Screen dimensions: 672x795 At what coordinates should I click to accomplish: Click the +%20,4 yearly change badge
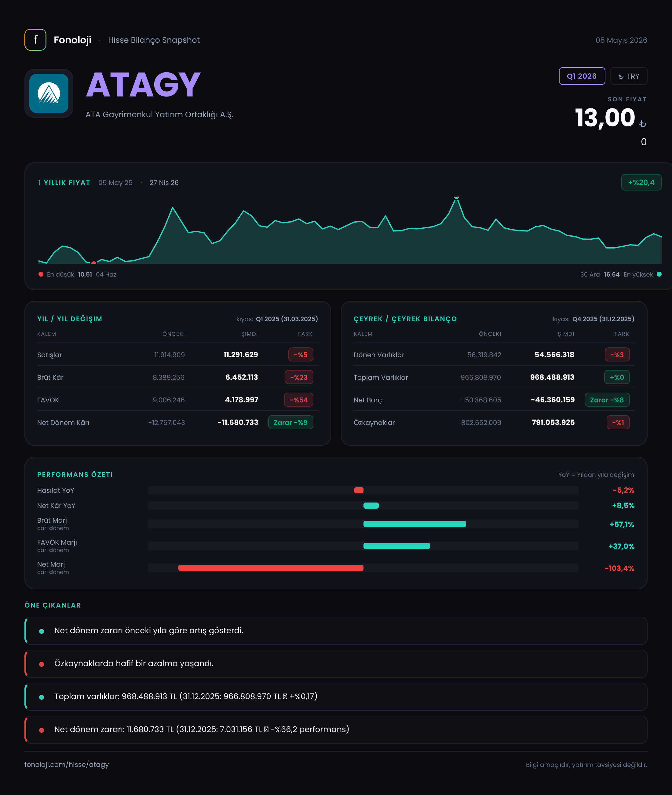(641, 182)
